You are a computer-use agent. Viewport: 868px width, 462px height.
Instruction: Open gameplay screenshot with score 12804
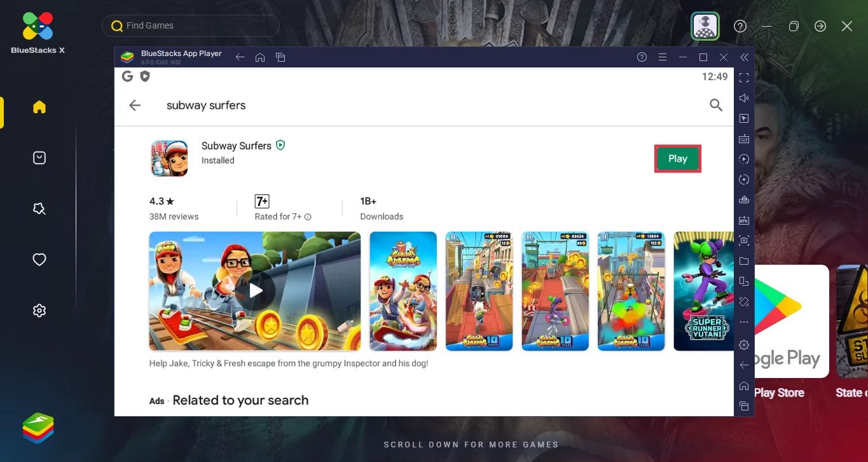click(x=631, y=291)
